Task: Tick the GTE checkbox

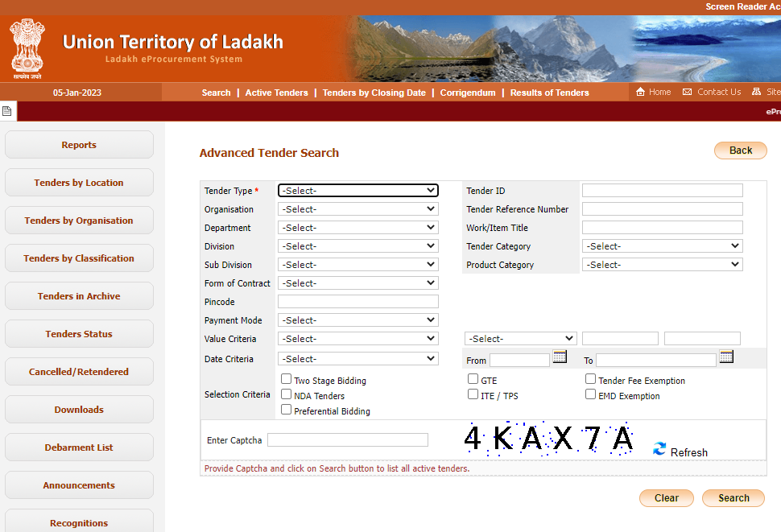Action: coord(473,379)
